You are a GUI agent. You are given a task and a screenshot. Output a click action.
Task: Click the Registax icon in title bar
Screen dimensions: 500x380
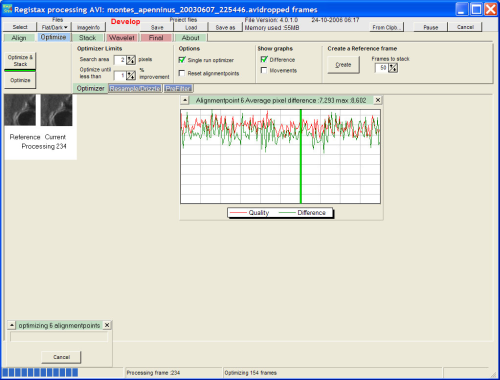click(x=7, y=9)
